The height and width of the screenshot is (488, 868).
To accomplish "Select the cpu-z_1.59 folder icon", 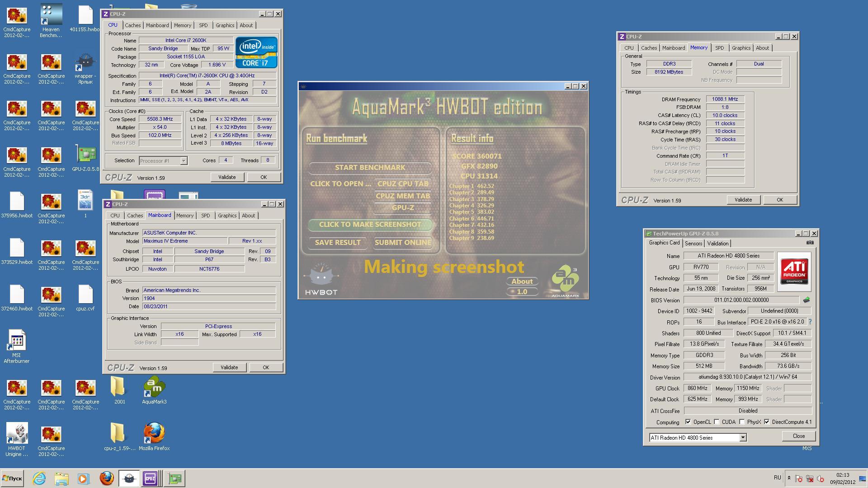I will (x=119, y=437).
